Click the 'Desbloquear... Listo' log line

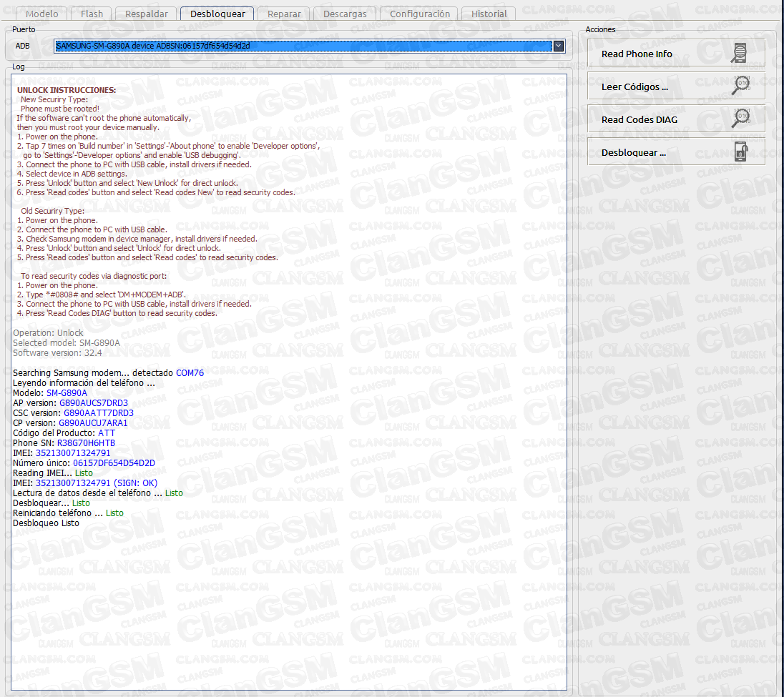(x=52, y=503)
